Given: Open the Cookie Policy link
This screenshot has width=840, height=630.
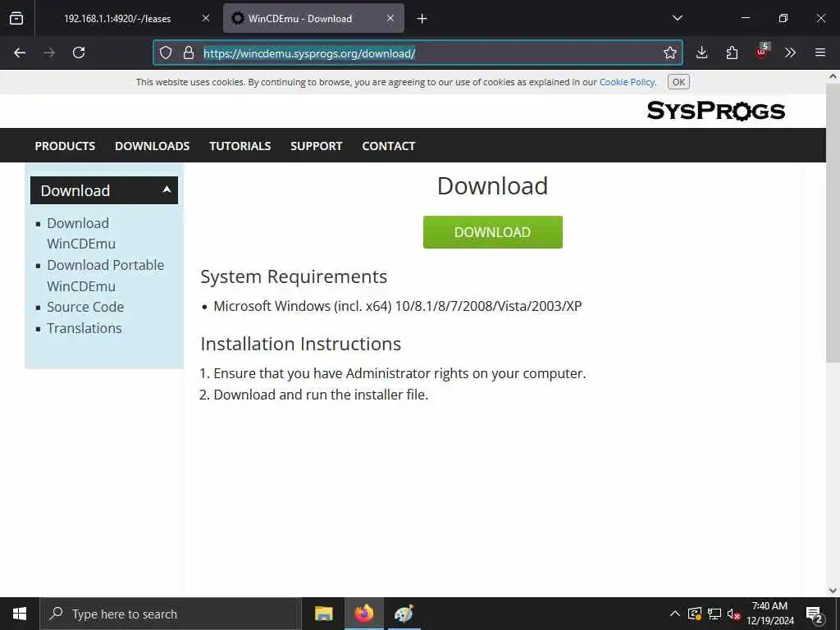Looking at the screenshot, I should (627, 82).
